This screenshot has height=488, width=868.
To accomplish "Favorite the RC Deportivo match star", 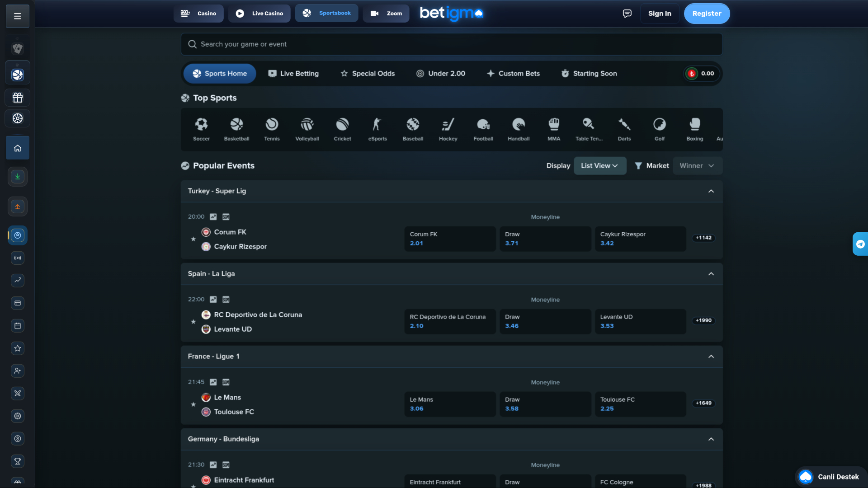I will point(193,322).
